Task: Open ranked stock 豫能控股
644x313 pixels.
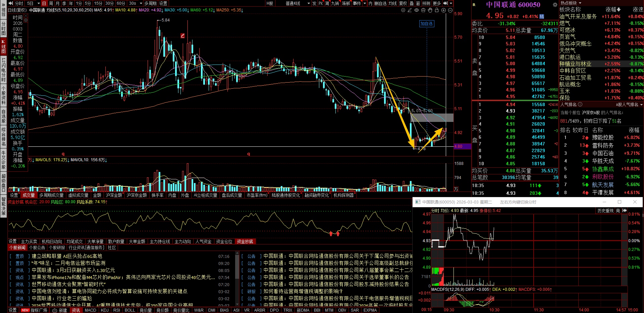Action: [x=603, y=138]
